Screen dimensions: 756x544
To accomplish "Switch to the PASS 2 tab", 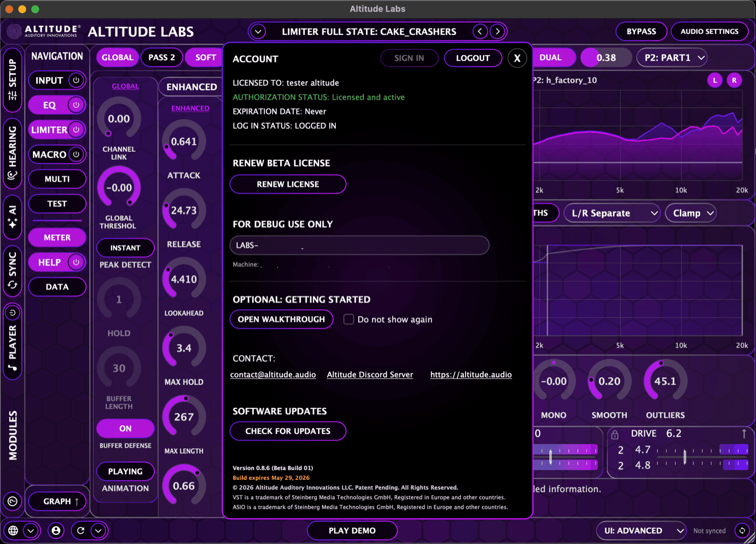I will click(x=161, y=57).
